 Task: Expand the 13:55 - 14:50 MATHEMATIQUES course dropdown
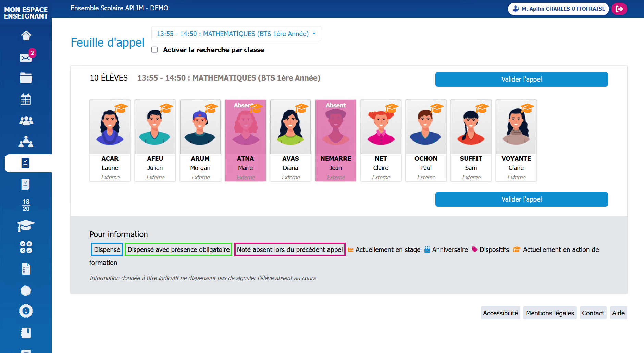[x=236, y=34]
